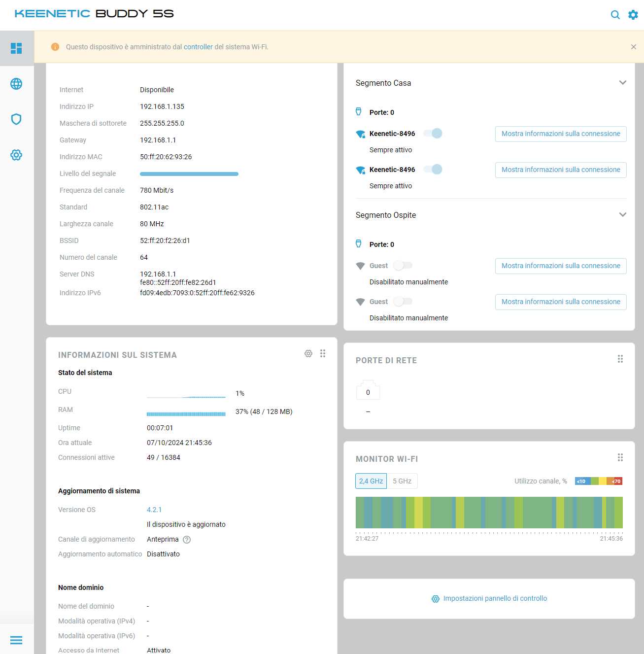
Task: Open the top-right settings gear icon
Action: (x=633, y=15)
